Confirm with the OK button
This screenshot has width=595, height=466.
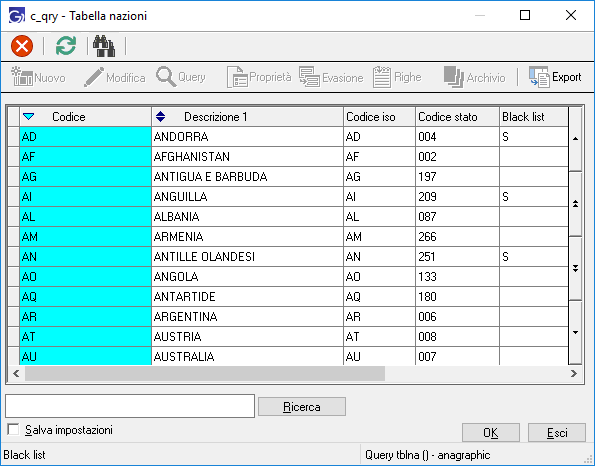pyautogui.click(x=491, y=433)
